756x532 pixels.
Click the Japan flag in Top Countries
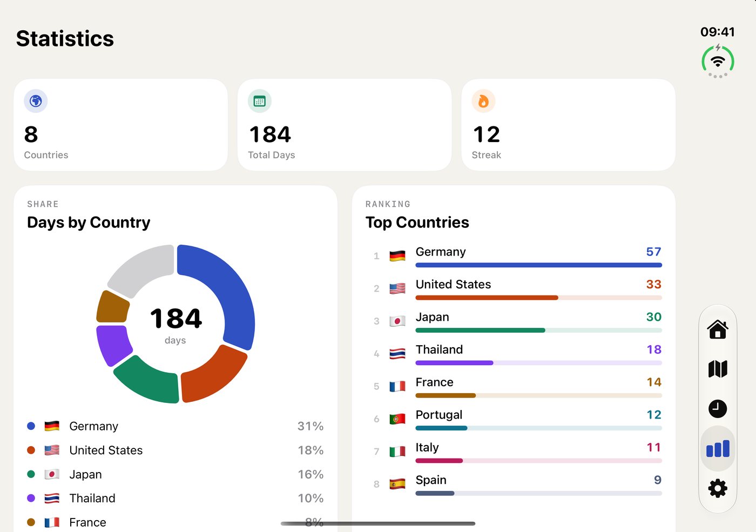(x=397, y=321)
